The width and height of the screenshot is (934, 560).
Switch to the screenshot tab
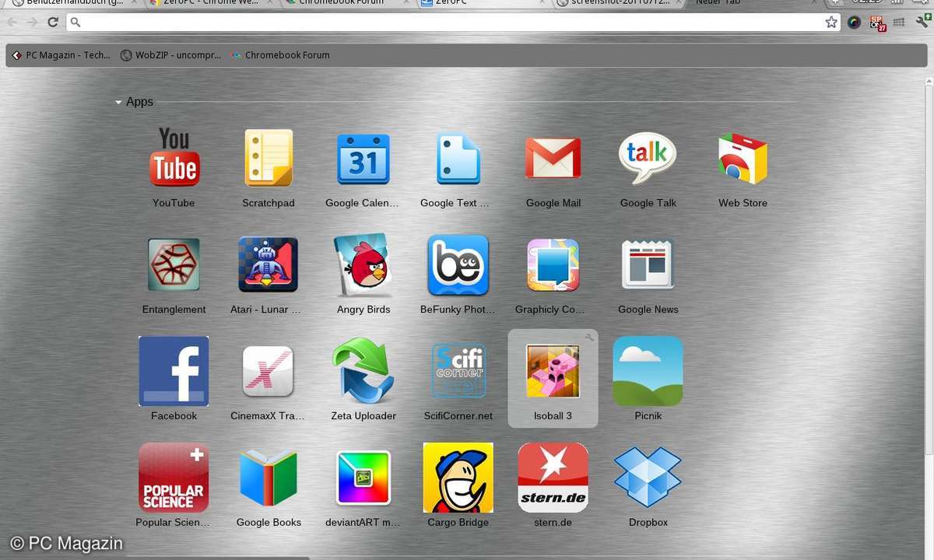(619, 3)
